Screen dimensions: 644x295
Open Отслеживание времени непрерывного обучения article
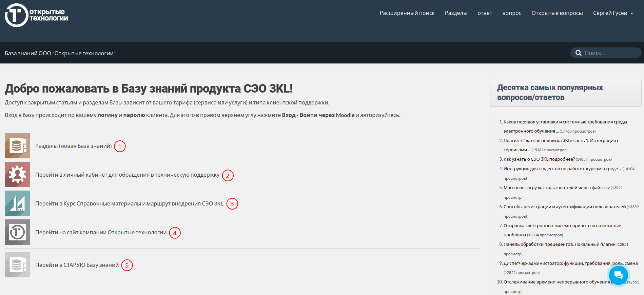pyautogui.click(x=564, y=282)
